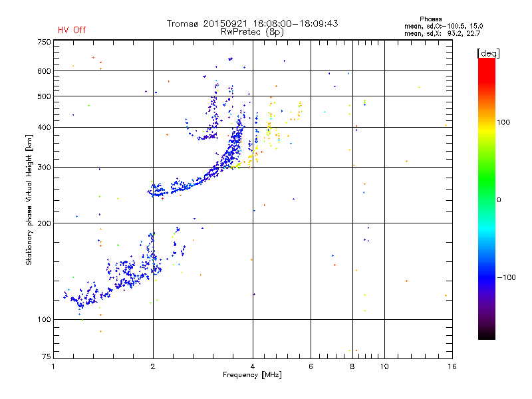Click the phase colorbar gradient
This screenshot has width=532, height=399.
487,198
